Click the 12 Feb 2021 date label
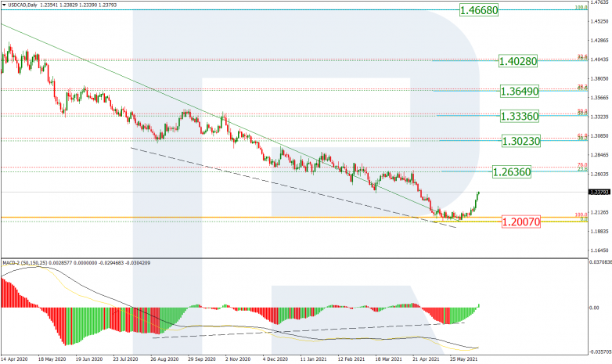612x364 pixels. pos(351,359)
